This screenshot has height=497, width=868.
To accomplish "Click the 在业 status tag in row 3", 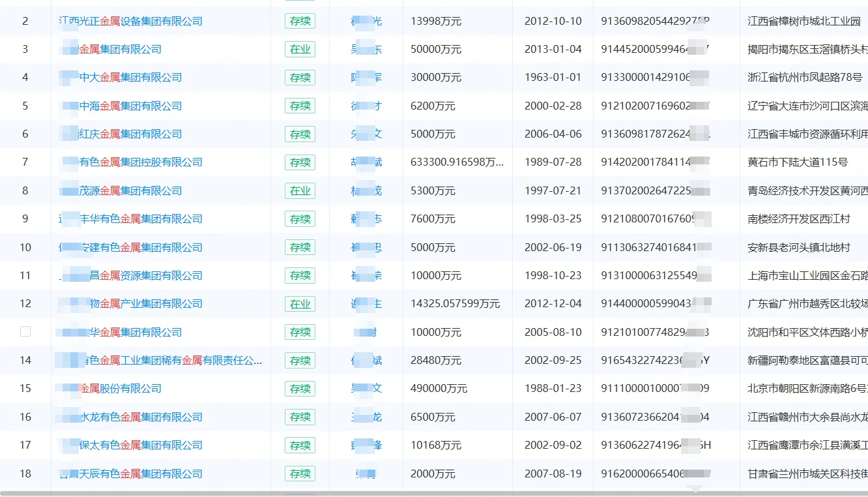I will tap(300, 49).
